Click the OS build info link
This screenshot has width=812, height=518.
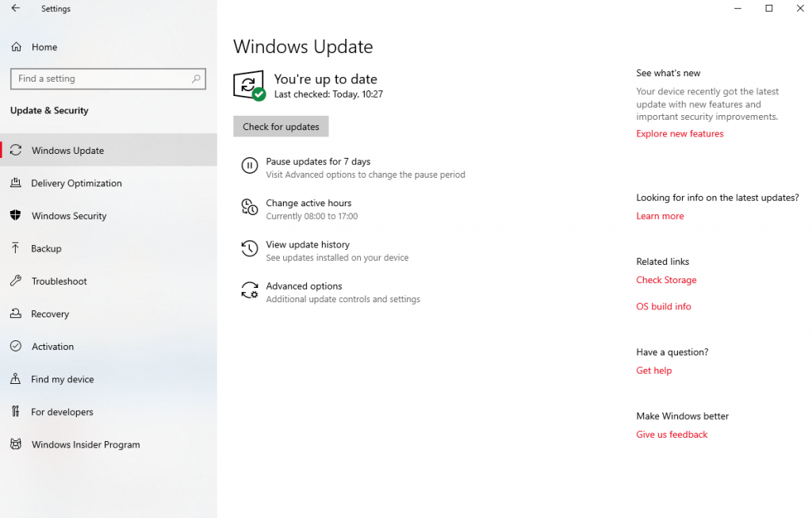click(664, 306)
